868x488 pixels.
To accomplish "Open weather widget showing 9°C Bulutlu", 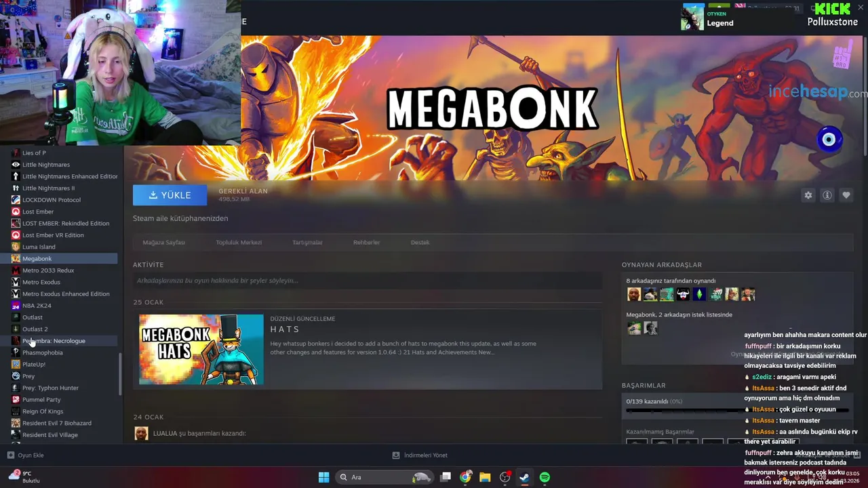I will [24, 476].
